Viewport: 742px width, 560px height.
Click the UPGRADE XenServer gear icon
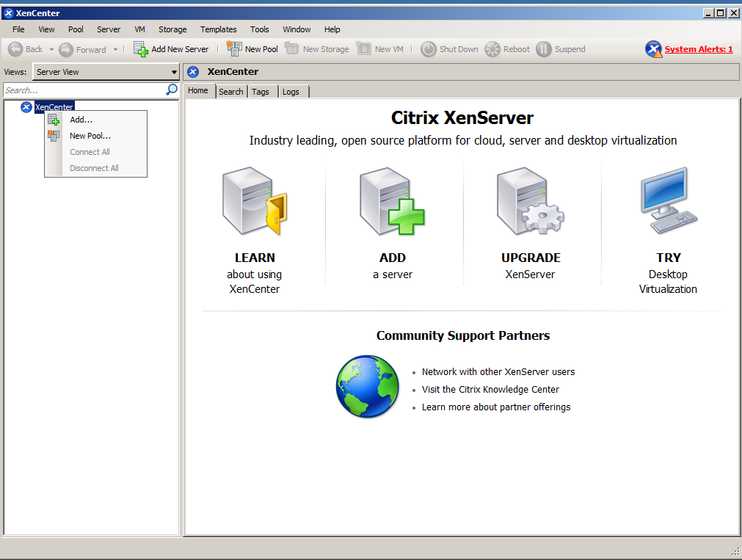[530, 201]
